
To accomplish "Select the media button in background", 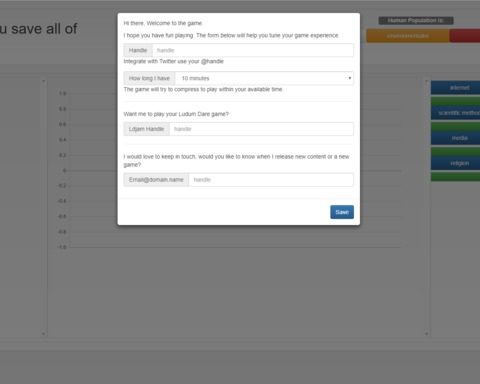I will 455,138.
